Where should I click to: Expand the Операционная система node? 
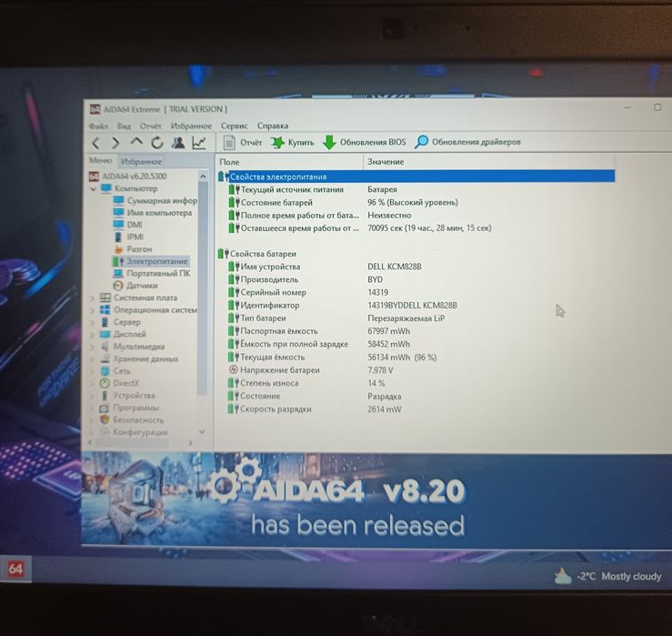[92, 310]
